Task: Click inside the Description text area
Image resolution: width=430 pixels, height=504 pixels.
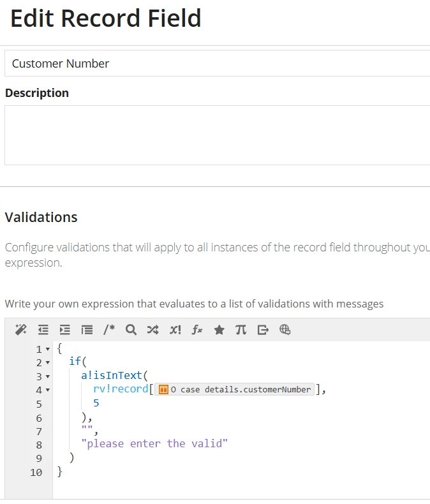Action: (218, 135)
